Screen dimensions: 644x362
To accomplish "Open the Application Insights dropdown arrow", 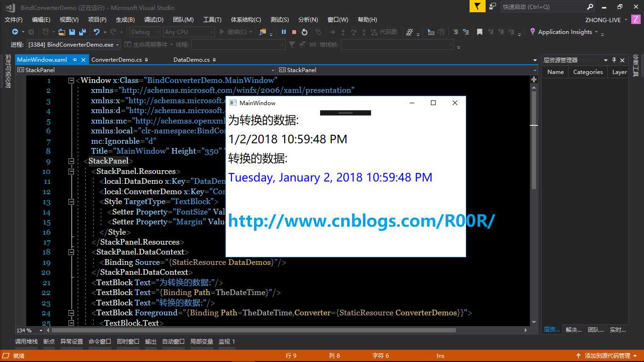I will click(596, 32).
